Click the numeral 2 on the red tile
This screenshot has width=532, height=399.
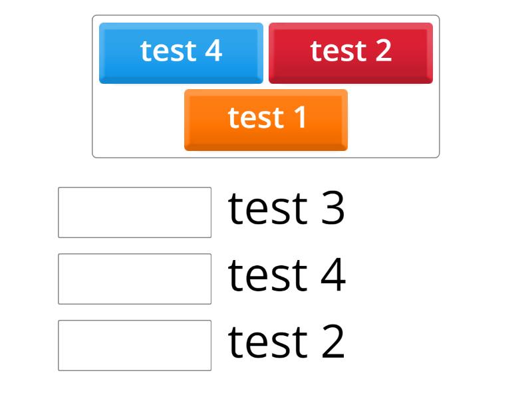(x=384, y=51)
